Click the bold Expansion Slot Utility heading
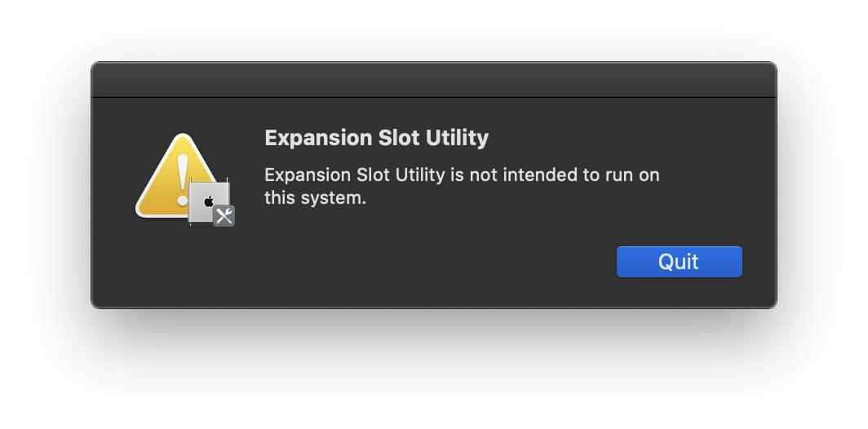The height and width of the screenshot is (429, 868). click(x=376, y=138)
